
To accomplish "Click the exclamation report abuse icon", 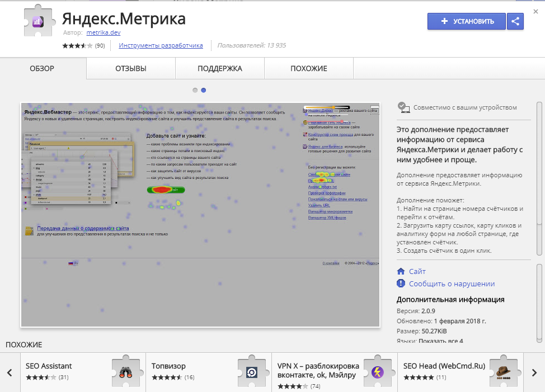I will pos(401,284).
